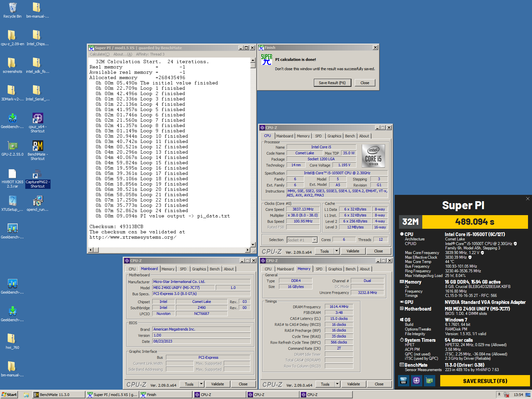Open the Intel_Serial folder icon

click(x=37, y=93)
